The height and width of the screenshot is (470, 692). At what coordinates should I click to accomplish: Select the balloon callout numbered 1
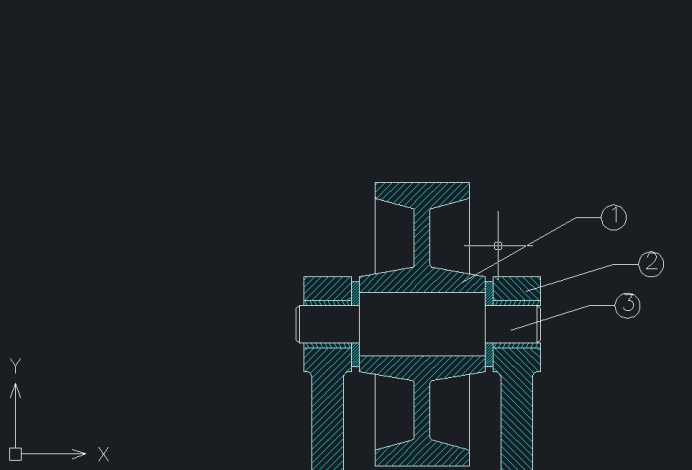click(x=614, y=217)
